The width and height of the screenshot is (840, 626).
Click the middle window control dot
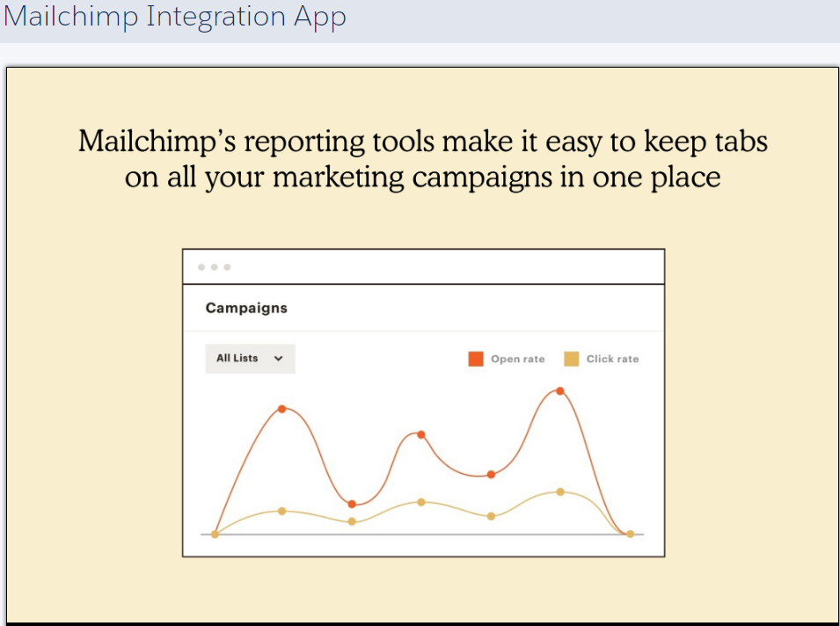[x=215, y=267]
